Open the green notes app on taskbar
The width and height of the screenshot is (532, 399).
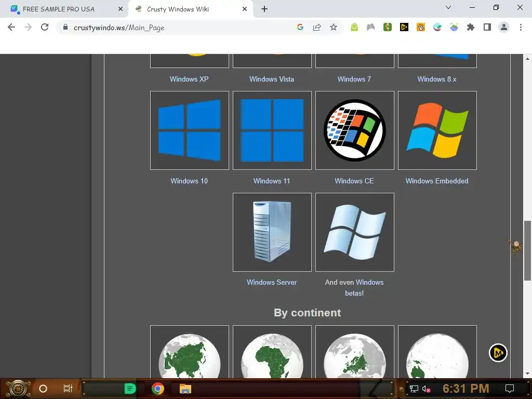(x=130, y=389)
